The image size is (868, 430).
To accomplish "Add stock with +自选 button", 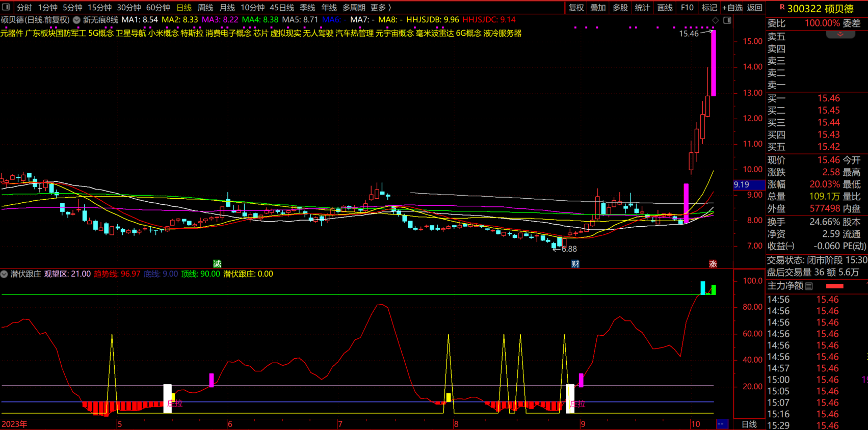I will point(732,8).
